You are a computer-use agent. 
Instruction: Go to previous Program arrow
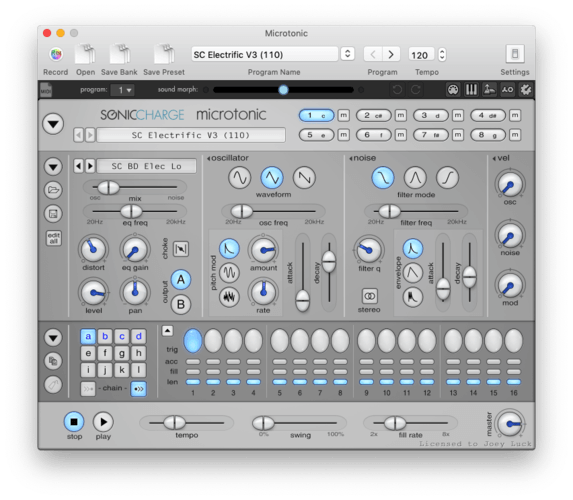pos(373,54)
